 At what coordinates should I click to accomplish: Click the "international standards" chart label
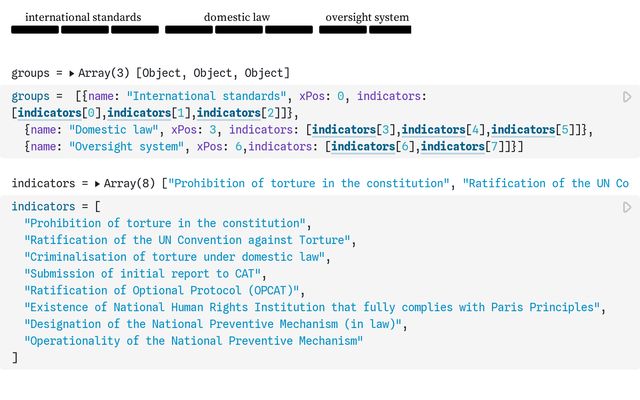click(x=83, y=17)
